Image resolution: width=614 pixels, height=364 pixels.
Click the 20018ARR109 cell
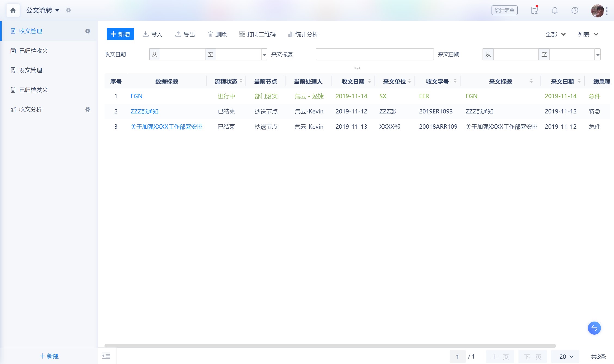(x=438, y=127)
